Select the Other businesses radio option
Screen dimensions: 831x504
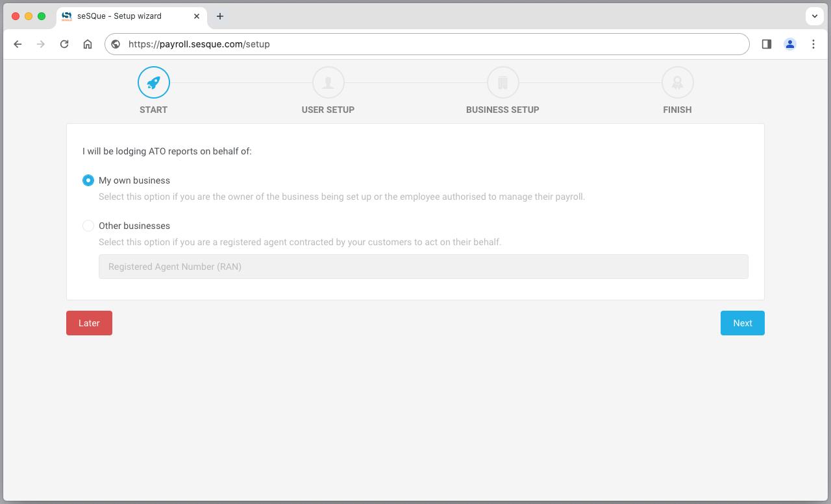[88, 226]
